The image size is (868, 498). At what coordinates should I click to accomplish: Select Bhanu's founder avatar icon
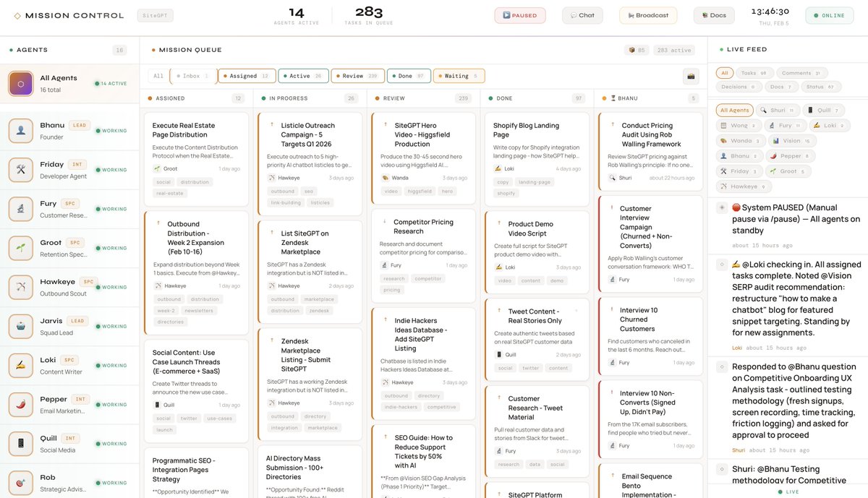(x=21, y=131)
